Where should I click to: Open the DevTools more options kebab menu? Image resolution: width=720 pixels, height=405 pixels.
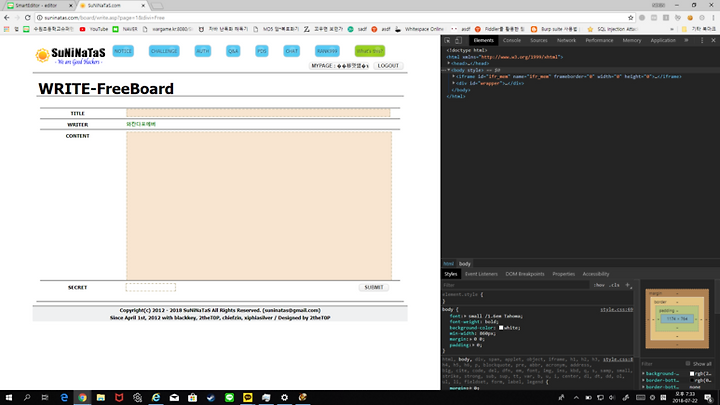pyautogui.click(x=702, y=40)
